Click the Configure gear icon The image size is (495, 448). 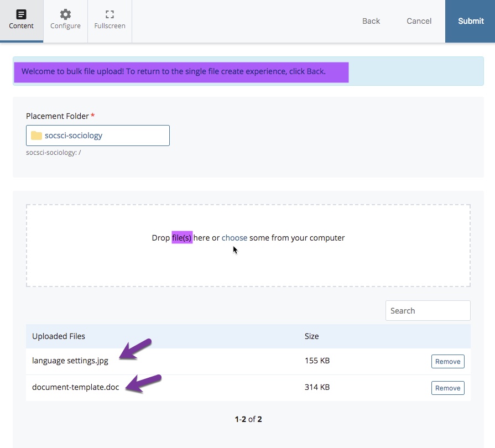(x=65, y=14)
